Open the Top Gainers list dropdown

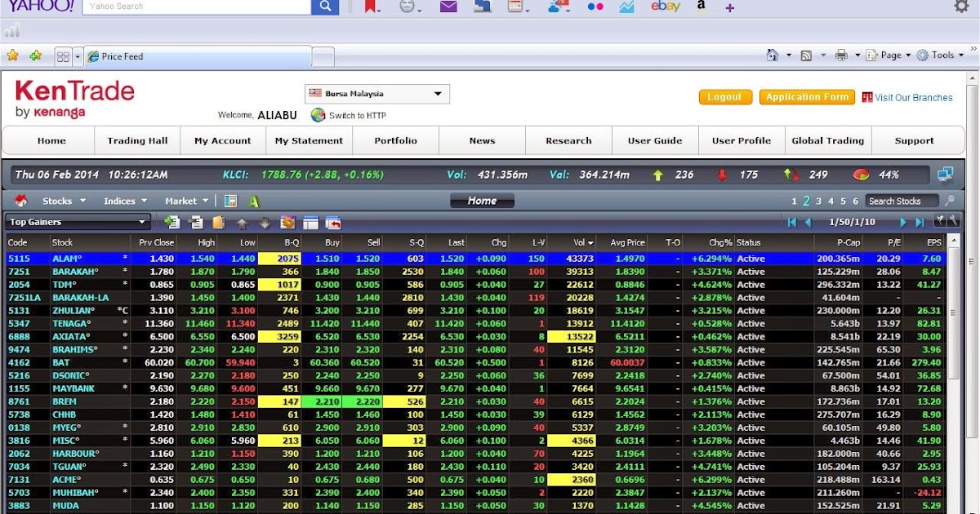coord(78,222)
